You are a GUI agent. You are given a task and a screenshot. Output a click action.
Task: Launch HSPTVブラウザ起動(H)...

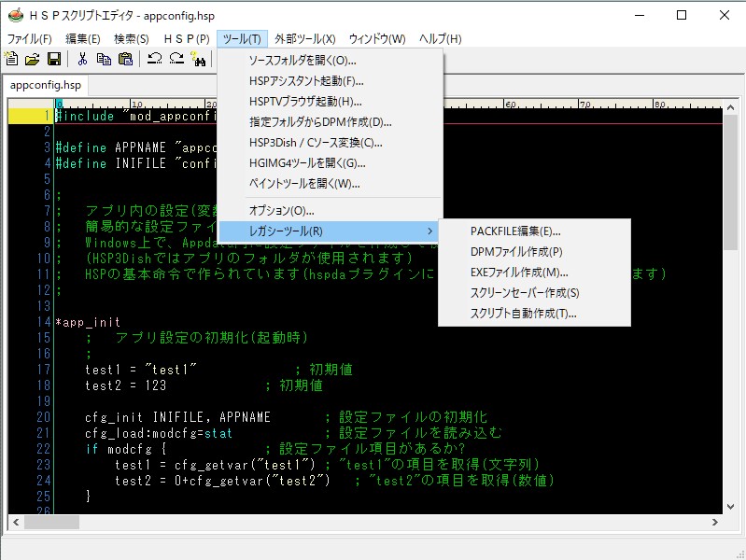pos(331,102)
